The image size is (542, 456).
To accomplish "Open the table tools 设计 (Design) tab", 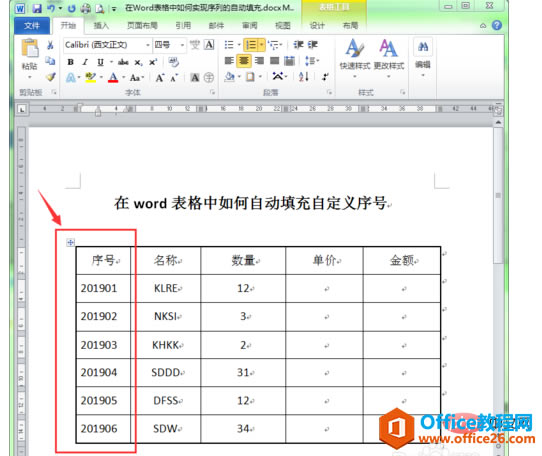I will [317, 26].
